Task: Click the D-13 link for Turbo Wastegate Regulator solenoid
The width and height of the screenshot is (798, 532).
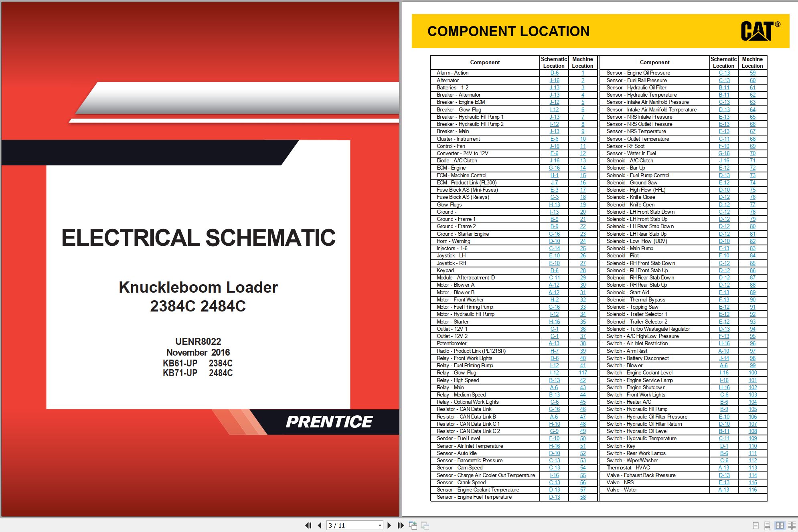Action: (724, 329)
